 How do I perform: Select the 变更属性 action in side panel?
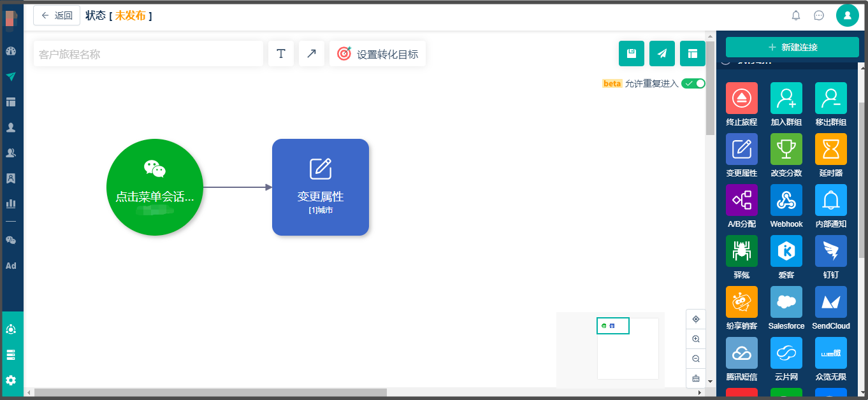742,149
